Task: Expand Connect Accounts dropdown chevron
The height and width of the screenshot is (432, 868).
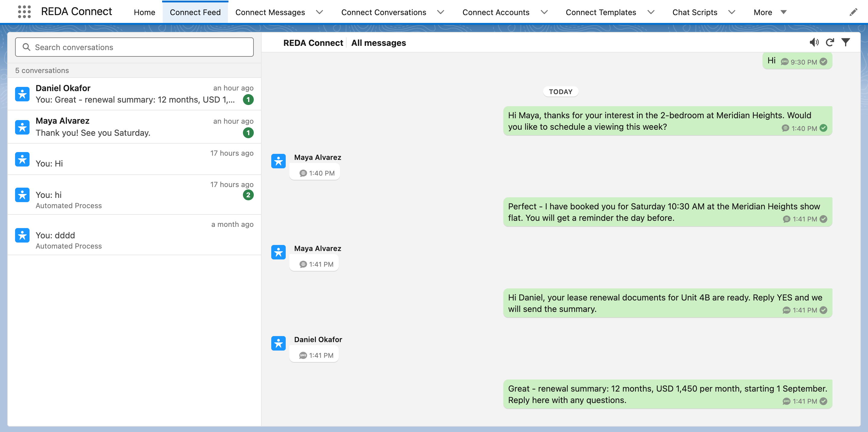Action: point(544,12)
